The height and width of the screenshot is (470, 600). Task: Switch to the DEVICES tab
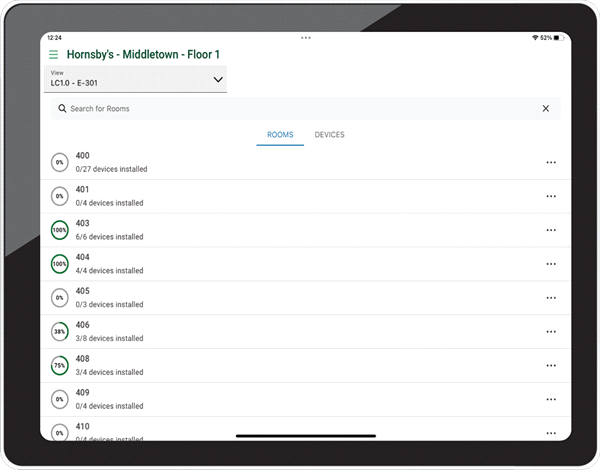pos(329,135)
